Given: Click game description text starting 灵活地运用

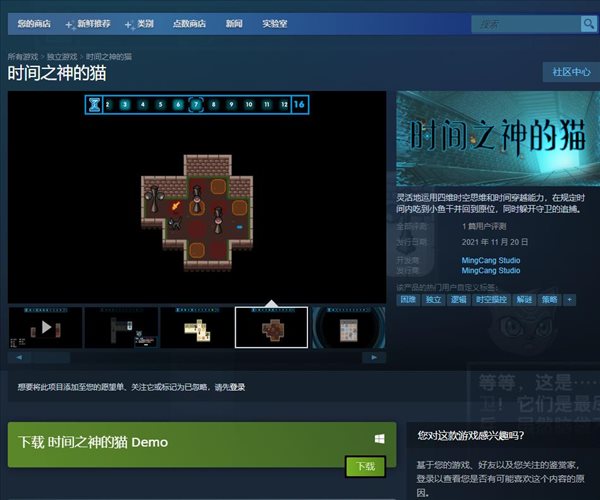Looking at the screenshot, I should click(491, 203).
